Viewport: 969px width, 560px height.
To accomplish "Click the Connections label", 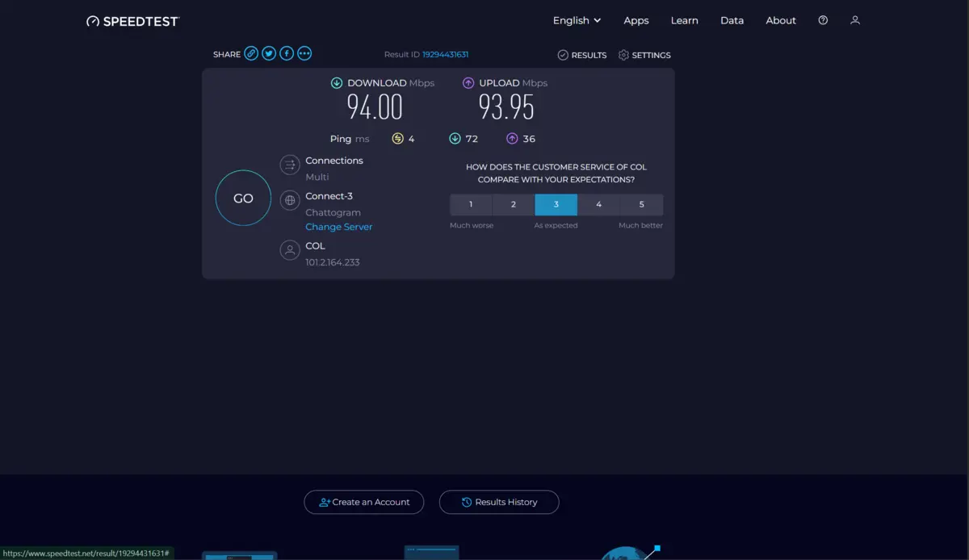I will pos(334,161).
